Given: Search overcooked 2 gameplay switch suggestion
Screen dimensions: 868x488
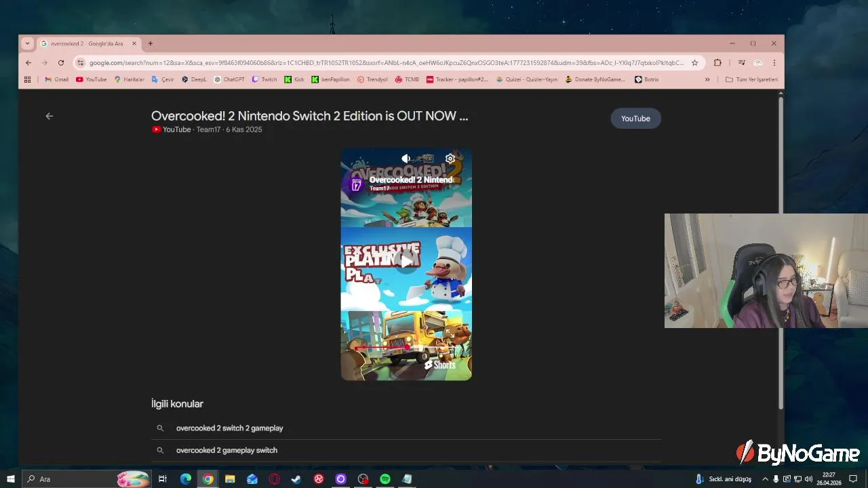Looking at the screenshot, I should (406, 450).
